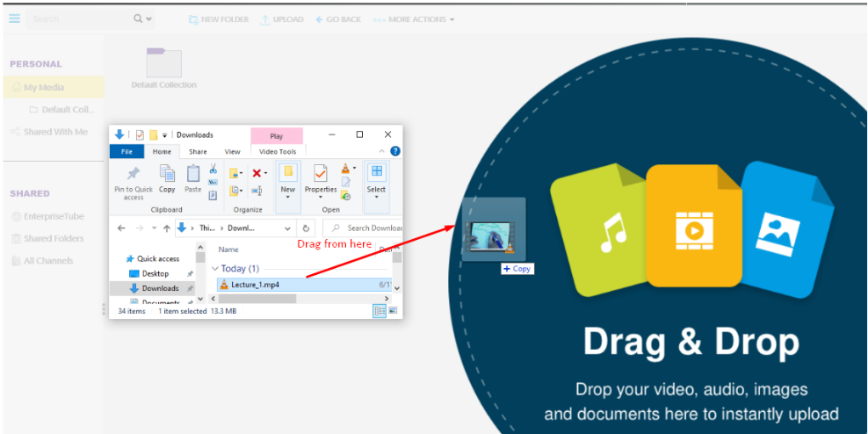
Task: Click the Paste clipboard icon
Action: [x=192, y=174]
